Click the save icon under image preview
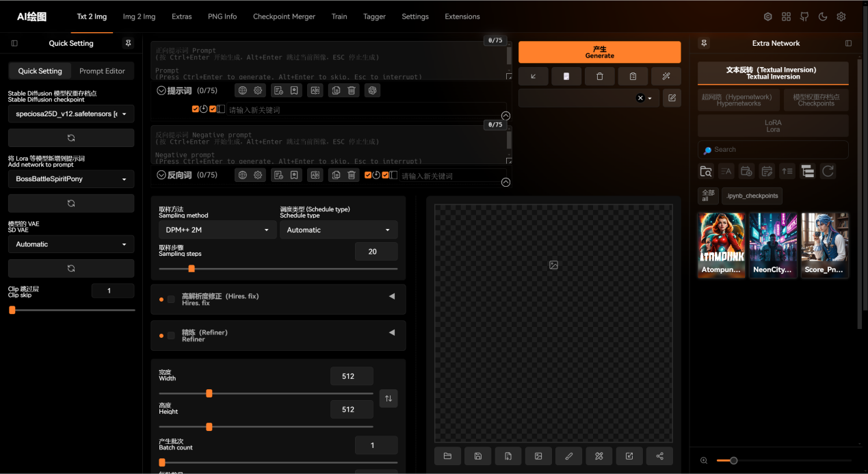The height and width of the screenshot is (474, 868). (x=477, y=456)
